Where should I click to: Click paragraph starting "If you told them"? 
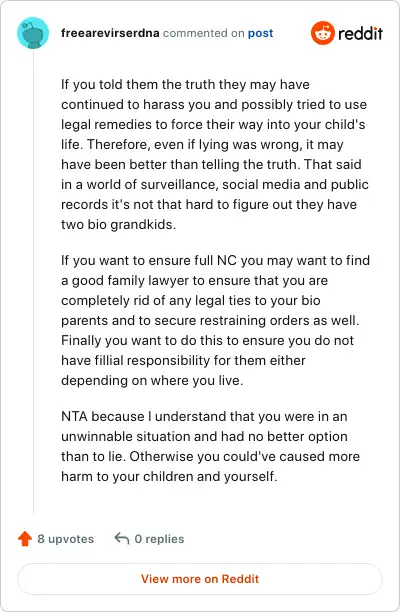(215, 154)
